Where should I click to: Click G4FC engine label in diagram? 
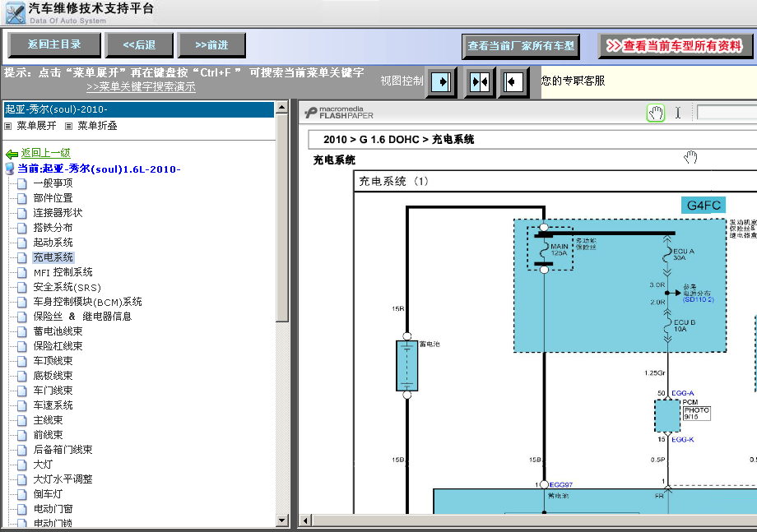(x=704, y=206)
